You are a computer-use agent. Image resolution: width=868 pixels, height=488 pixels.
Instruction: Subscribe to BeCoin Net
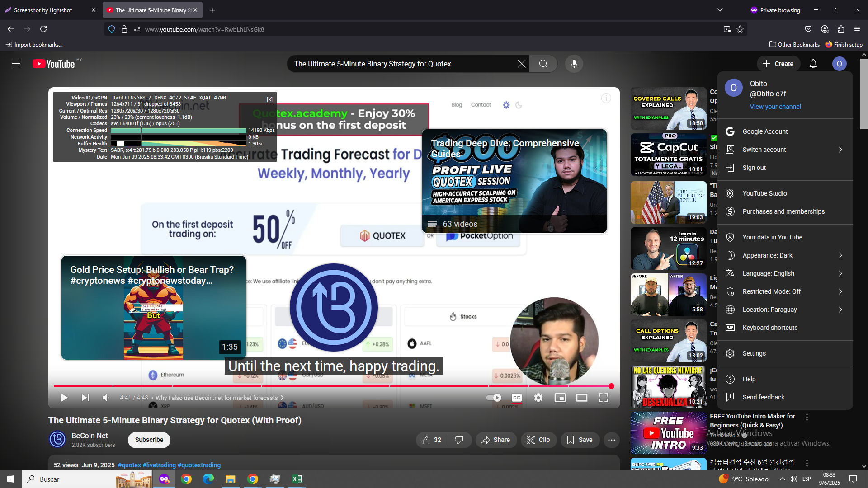149,440
